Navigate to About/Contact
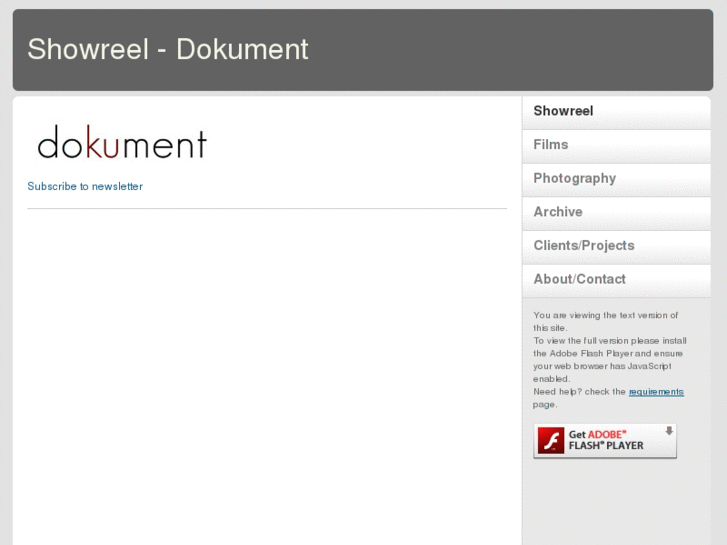Image resolution: width=727 pixels, height=545 pixels. tap(616, 281)
